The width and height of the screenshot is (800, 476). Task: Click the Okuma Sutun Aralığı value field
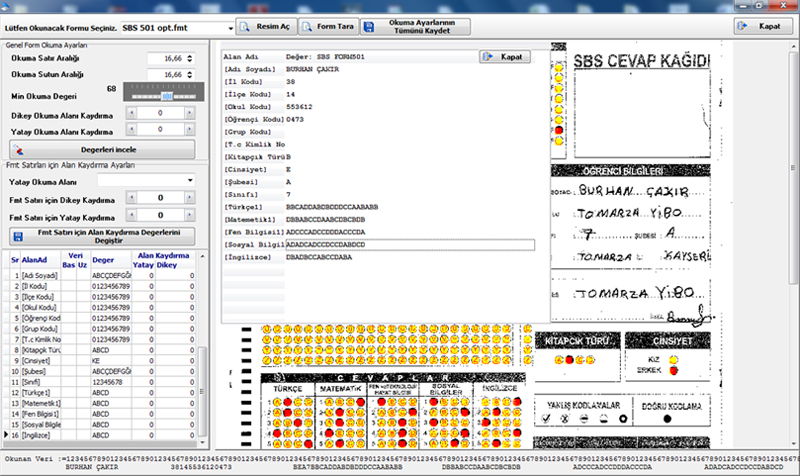point(166,74)
